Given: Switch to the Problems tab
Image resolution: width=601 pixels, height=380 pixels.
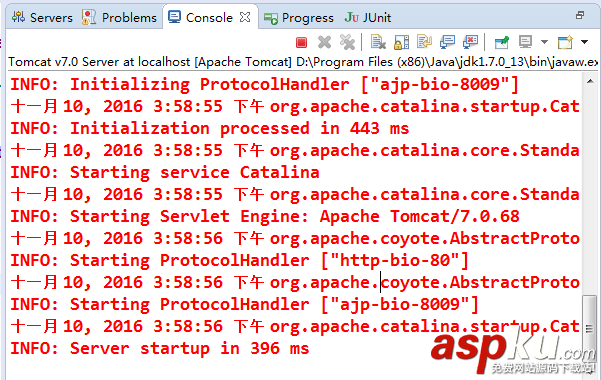Looking at the screenshot, I should (119, 17).
